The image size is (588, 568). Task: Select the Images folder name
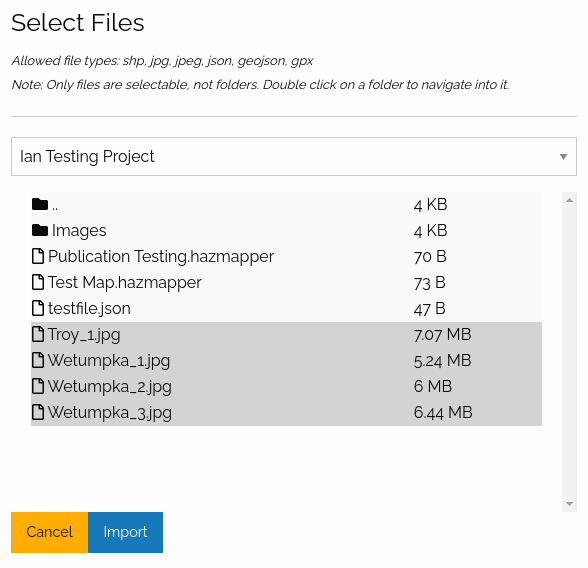click(79, 231)
